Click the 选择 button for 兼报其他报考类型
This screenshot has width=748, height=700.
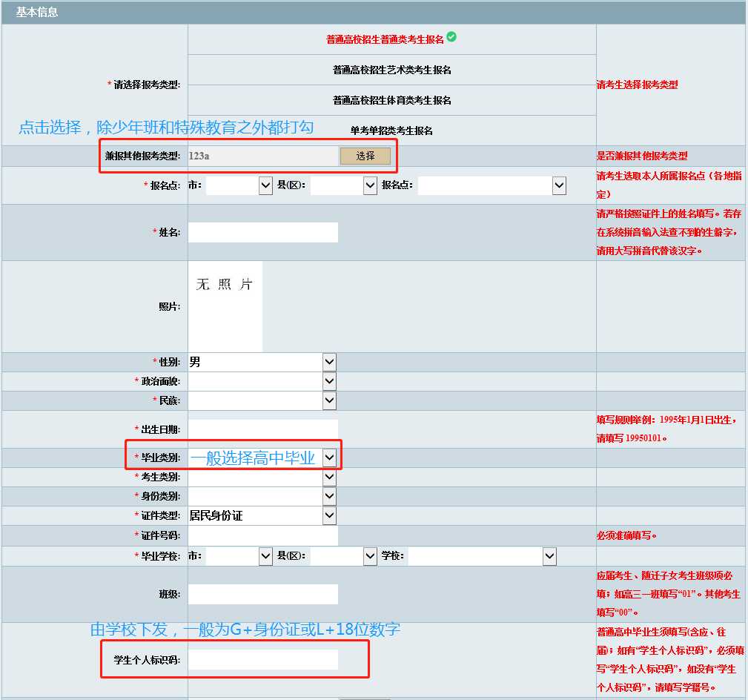tap(365, 156)
